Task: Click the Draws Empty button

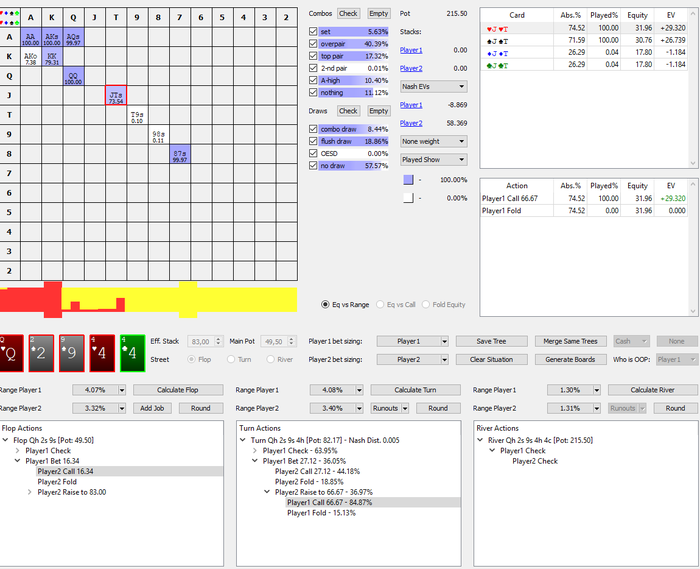Action: (x=379, y=111)
